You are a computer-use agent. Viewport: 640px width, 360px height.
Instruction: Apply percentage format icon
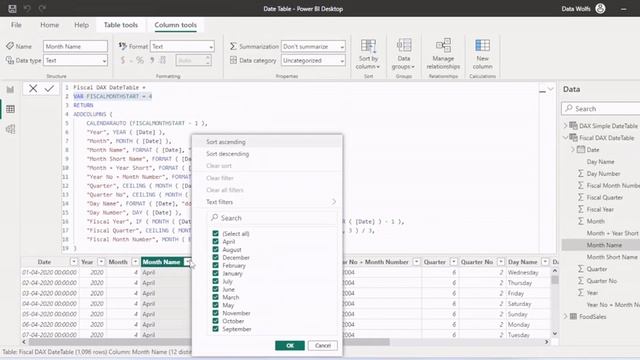[140, 60]
